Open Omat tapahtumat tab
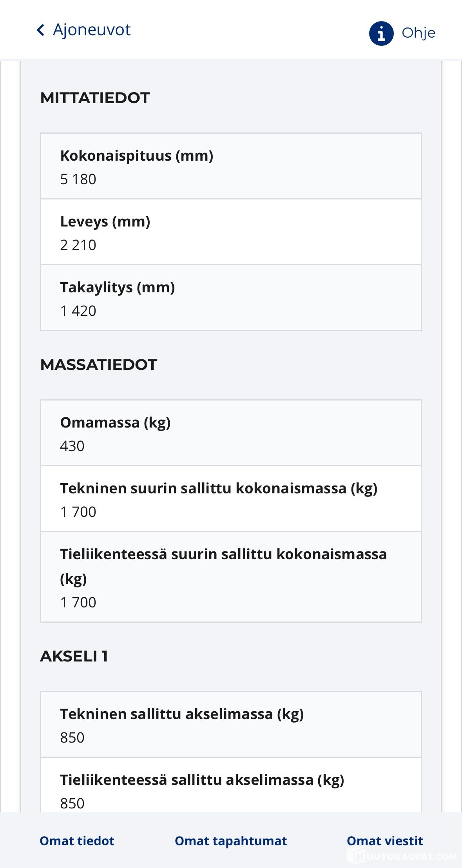This screenshot has height=868, width=462. (x=231, y=841)
